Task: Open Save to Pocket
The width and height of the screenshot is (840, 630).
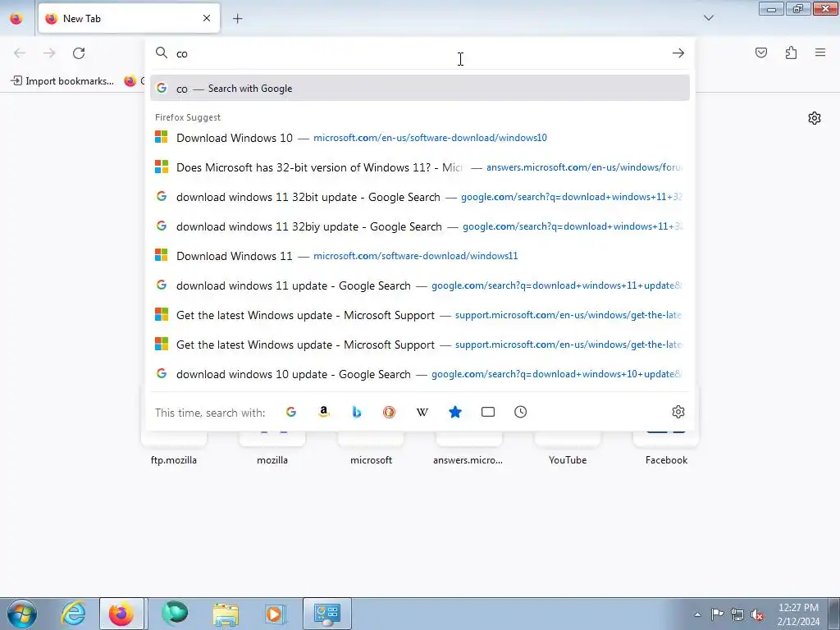Action: 760,52
